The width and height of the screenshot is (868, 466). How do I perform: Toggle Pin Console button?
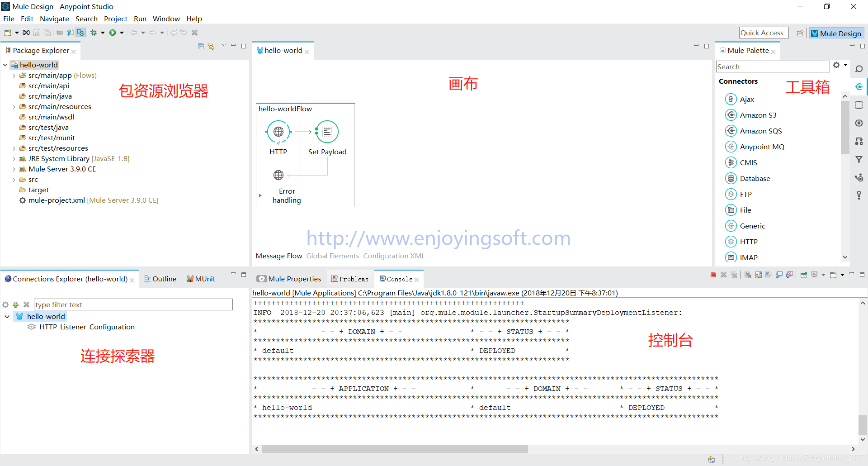tap(804, 275)
